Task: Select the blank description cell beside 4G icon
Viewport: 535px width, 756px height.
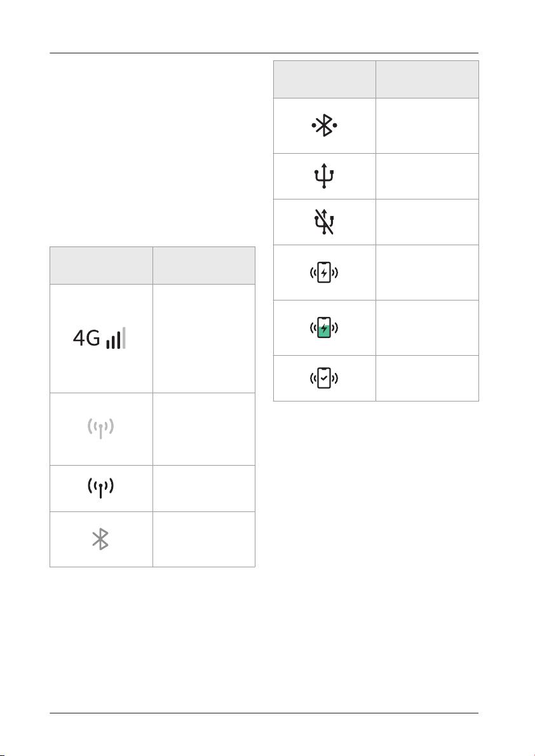Action: [203, 339]
